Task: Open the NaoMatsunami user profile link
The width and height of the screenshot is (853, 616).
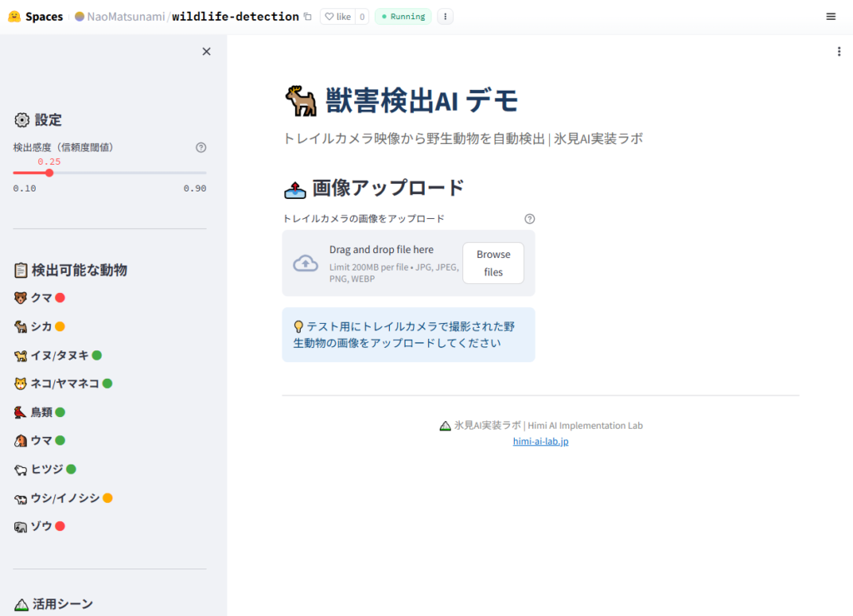Action: 126,17
